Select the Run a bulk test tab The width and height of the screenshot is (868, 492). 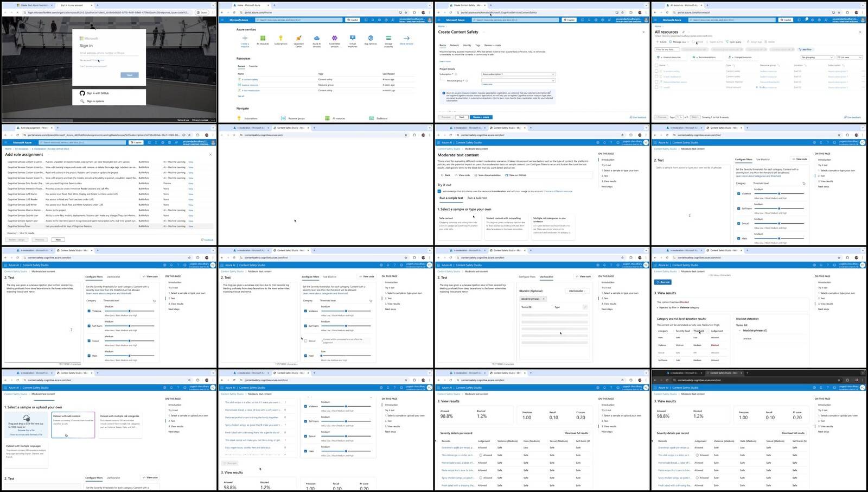pyautogui.click(x=477, y=198)
